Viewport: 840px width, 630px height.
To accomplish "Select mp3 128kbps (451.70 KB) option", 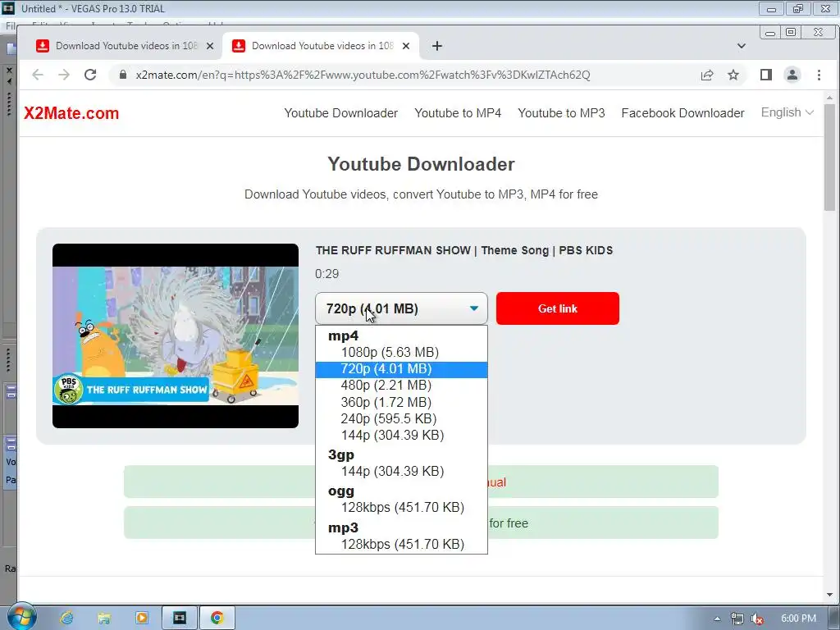I will pos(401,545).
